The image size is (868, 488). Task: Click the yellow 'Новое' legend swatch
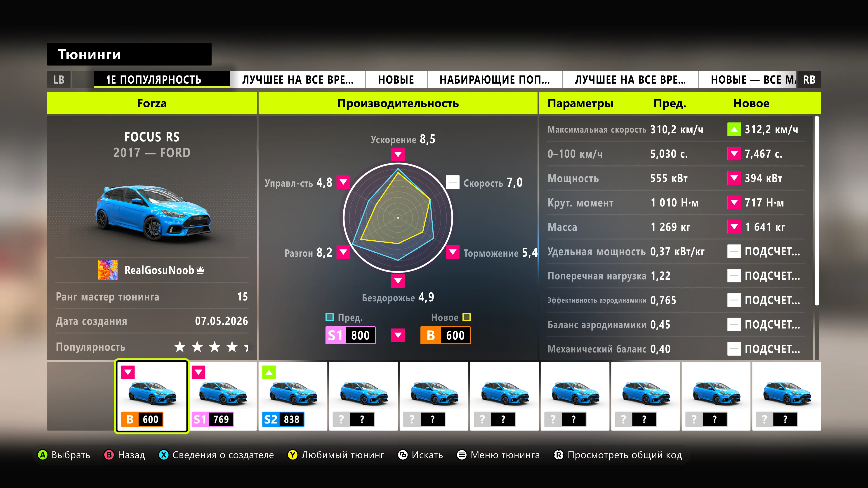[x=466, y=317]
